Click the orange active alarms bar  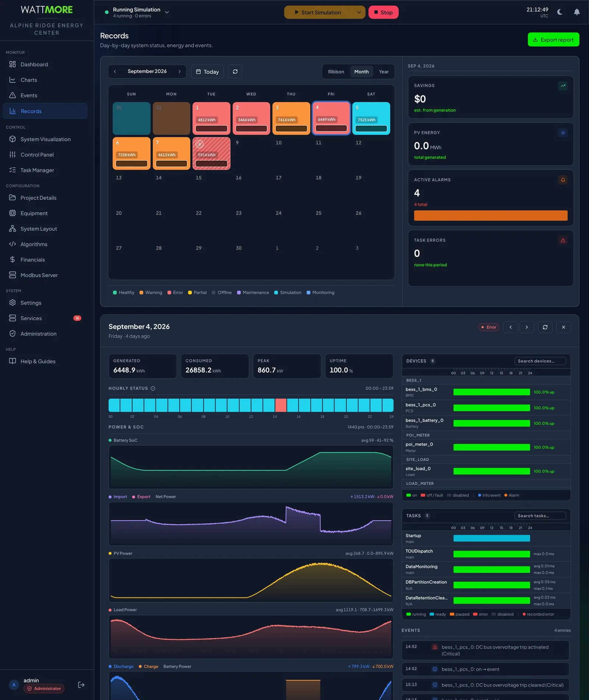491,216
